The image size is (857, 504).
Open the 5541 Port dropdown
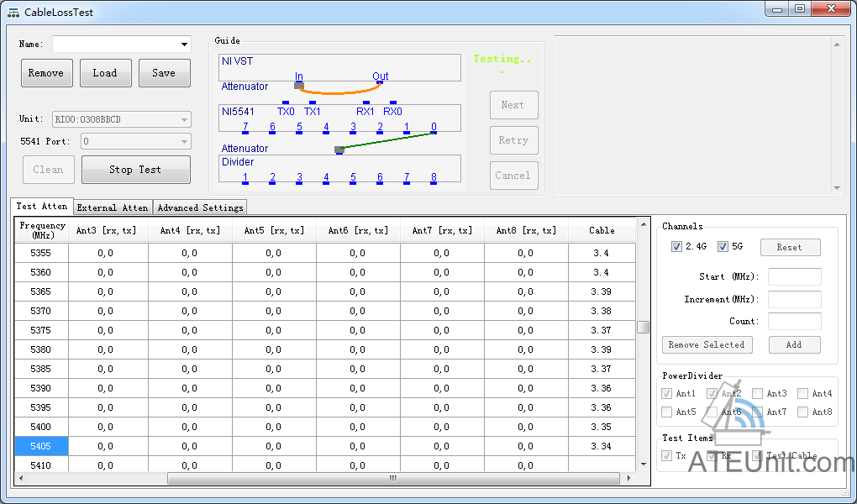(x=184, y=142)
